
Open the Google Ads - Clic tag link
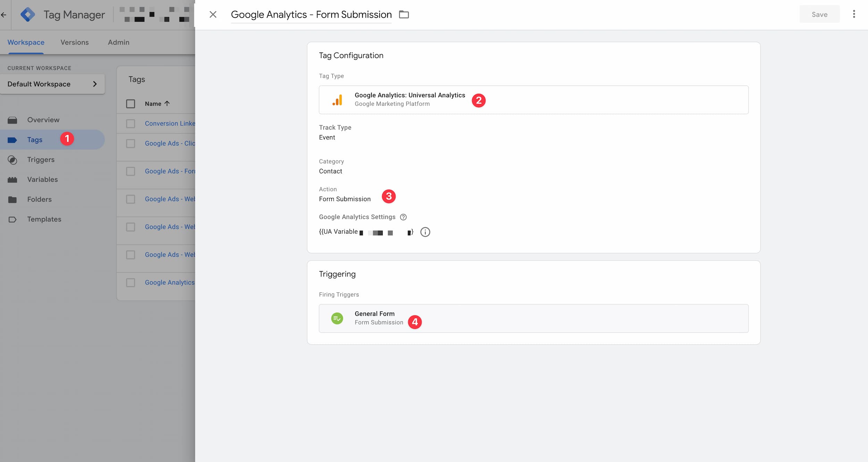click(x=170, y=143)
